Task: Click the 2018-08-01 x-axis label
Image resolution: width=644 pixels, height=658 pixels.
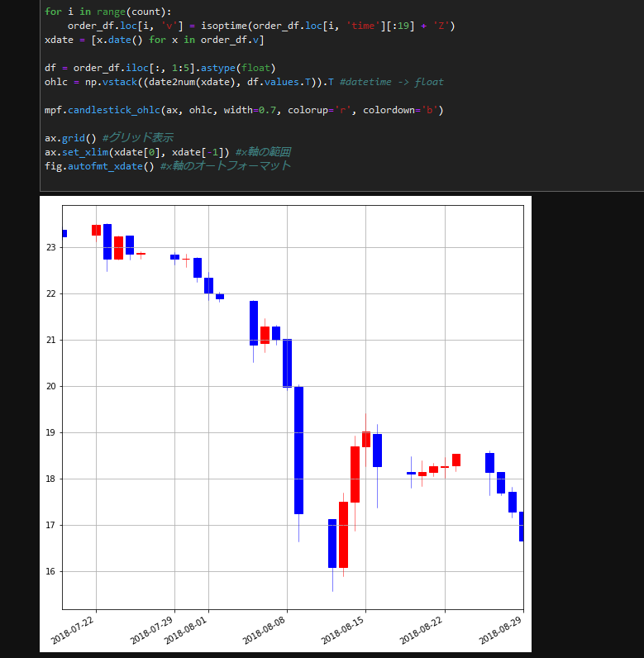Action: (x=185, y=630)
